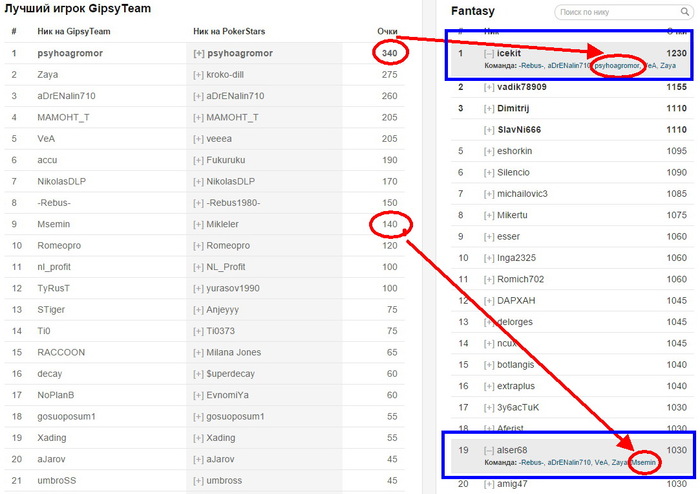Expand the kroko-dill row details

click(199, 75)
